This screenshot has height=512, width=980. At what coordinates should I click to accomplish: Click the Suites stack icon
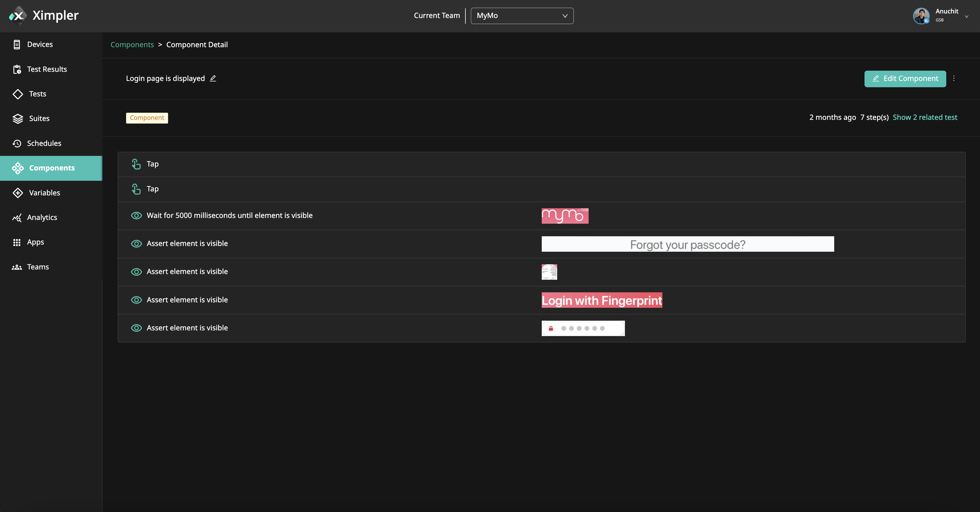tap(17, 118)
